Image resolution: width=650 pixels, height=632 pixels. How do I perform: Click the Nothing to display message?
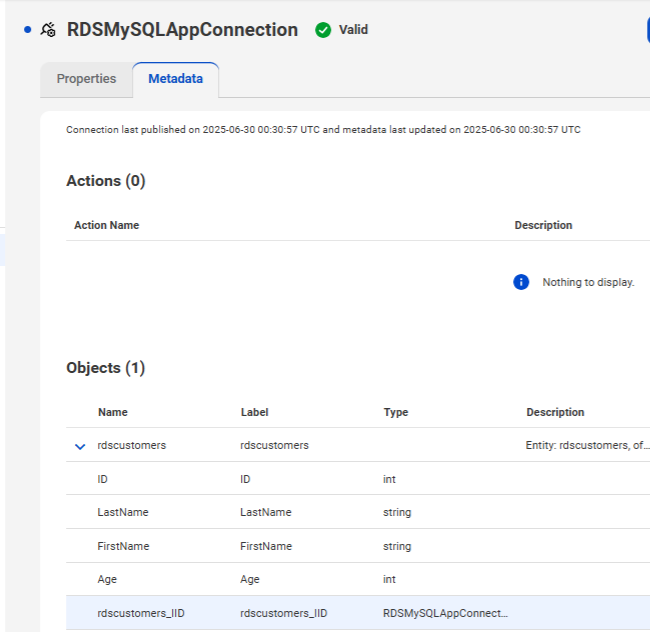(x=588, y=282)
